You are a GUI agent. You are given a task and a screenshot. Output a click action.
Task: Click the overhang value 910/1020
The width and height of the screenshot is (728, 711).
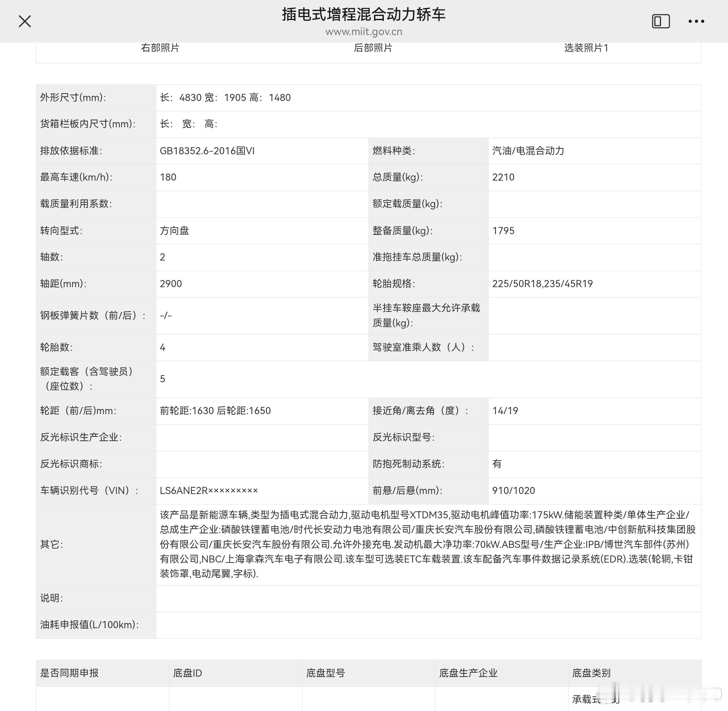pos(513,491)
